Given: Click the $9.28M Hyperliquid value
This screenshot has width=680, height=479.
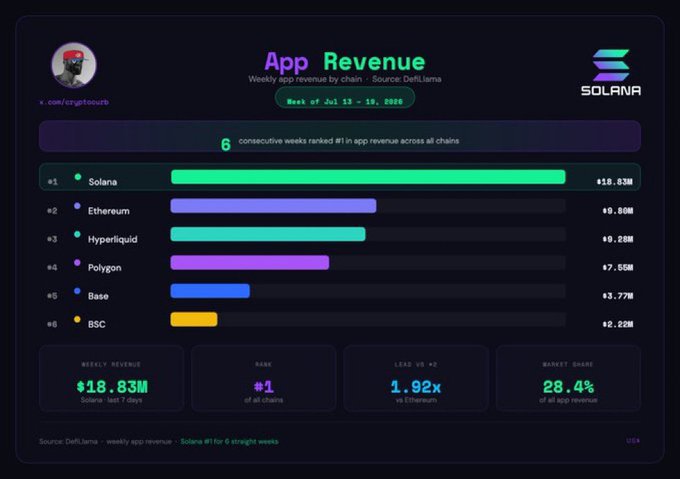Looking at the screenshot, I should tap(618, 239).
